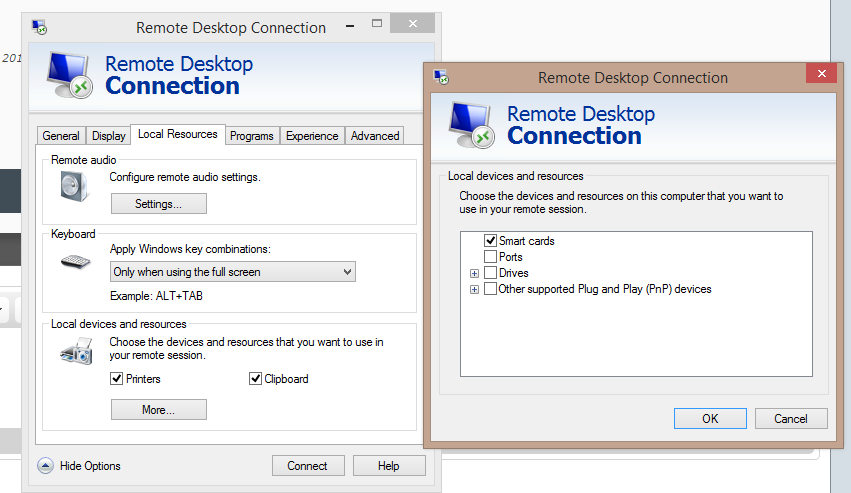Switch to the Display tab
The height and width of the screenshot is (493, 851).
coord(109,136)
